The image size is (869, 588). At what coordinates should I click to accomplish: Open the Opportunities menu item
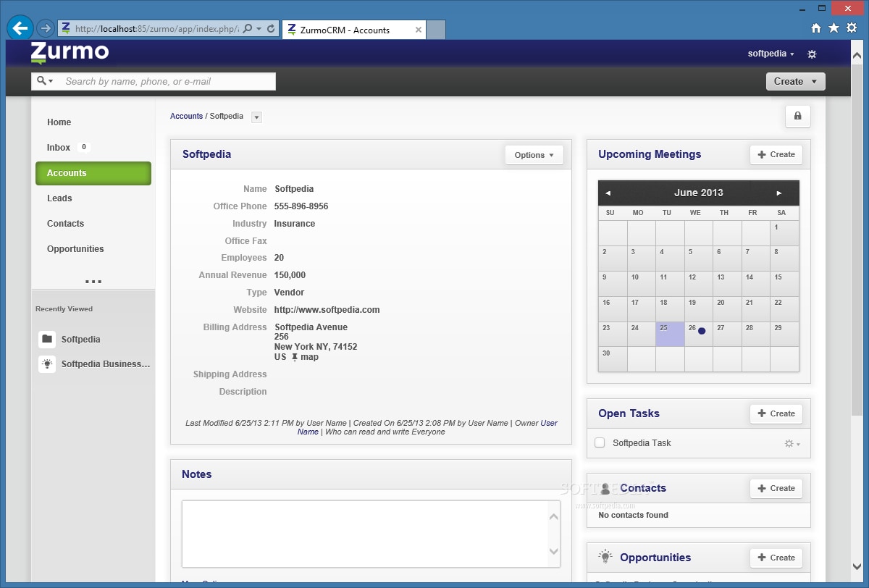click(x=93, y=249)
